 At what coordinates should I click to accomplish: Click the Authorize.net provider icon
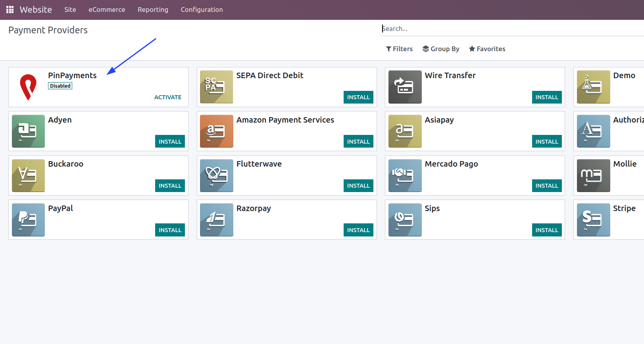(593, 131)
